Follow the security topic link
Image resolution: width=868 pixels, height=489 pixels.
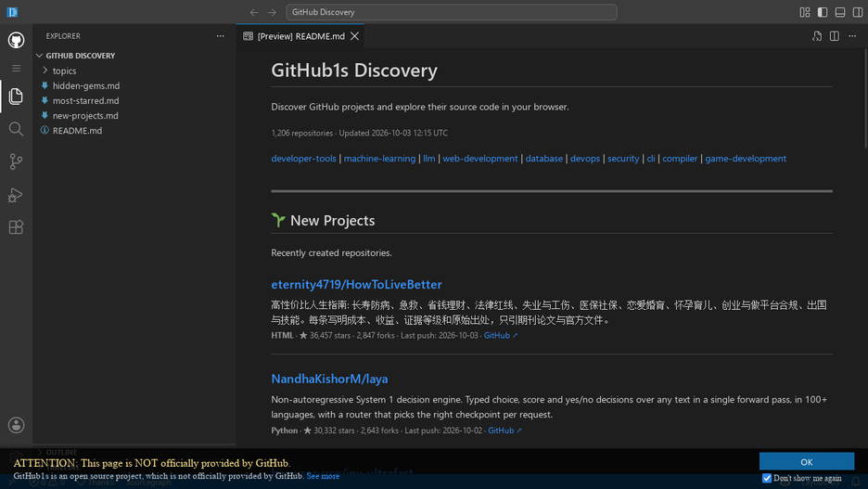pyautogui.click(x=623, y=159)
